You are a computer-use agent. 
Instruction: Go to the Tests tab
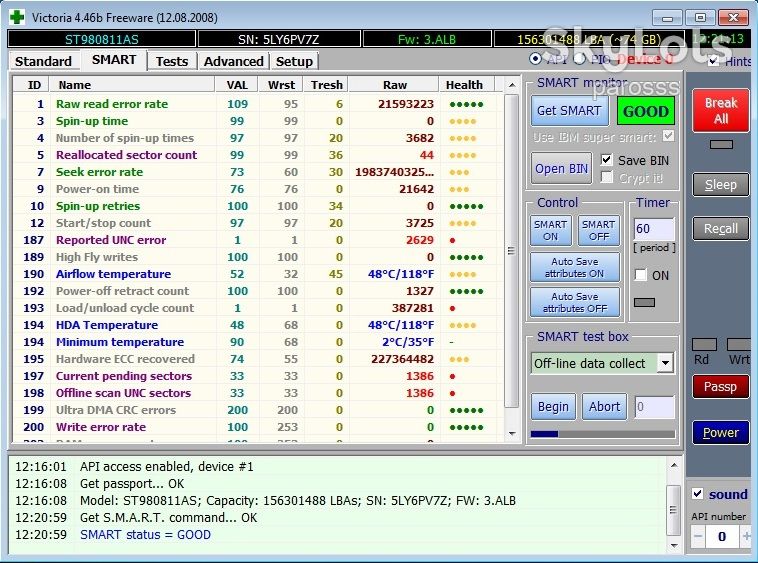click(x=172, y=61)
